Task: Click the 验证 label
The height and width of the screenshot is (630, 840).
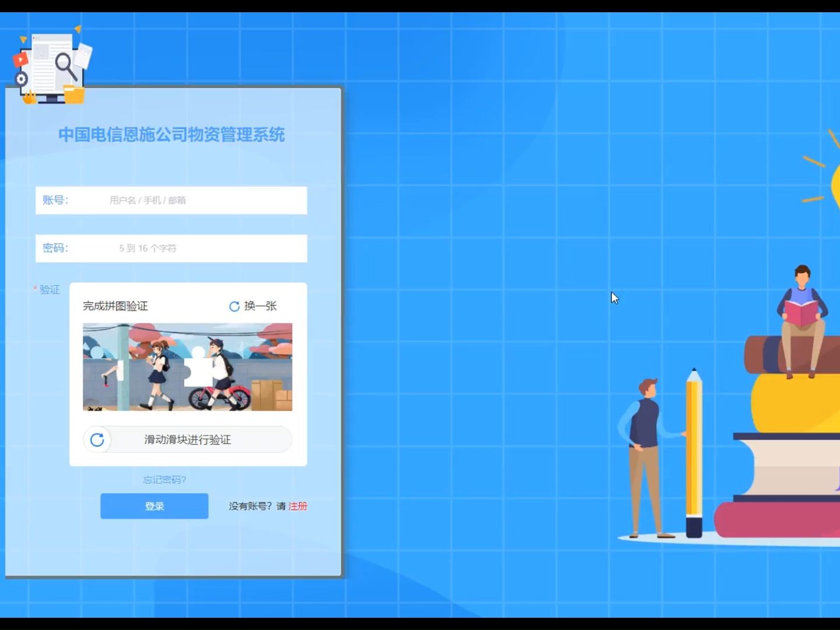Action: tap(50, 289)
